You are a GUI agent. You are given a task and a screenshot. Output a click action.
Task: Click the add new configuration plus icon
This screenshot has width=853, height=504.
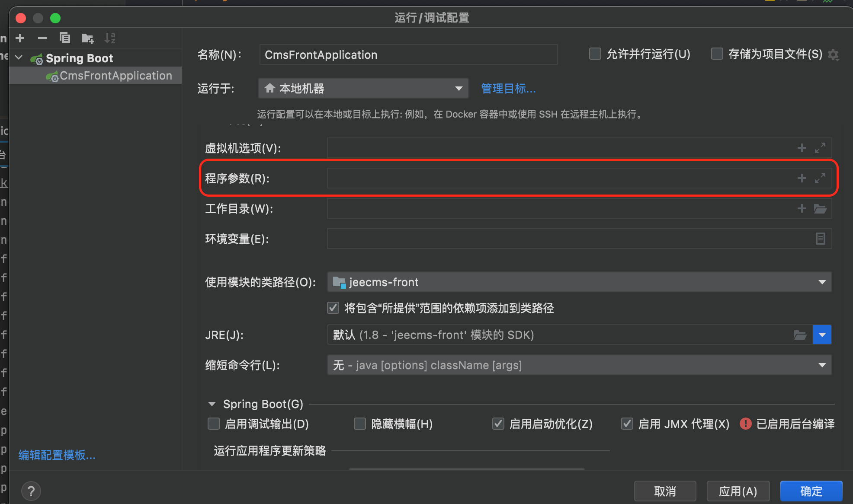tap(20, 38)
